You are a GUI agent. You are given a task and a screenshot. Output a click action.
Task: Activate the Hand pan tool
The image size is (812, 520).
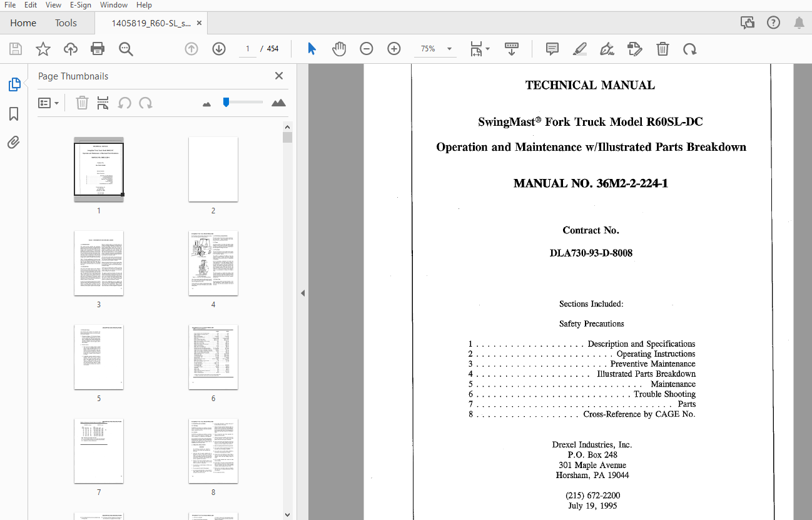point(339,49)
